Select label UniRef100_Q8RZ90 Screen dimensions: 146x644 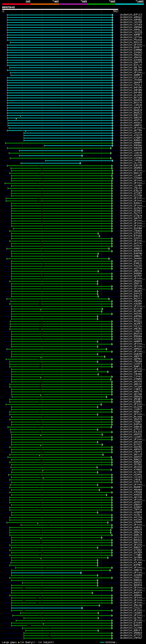[131, 118]
